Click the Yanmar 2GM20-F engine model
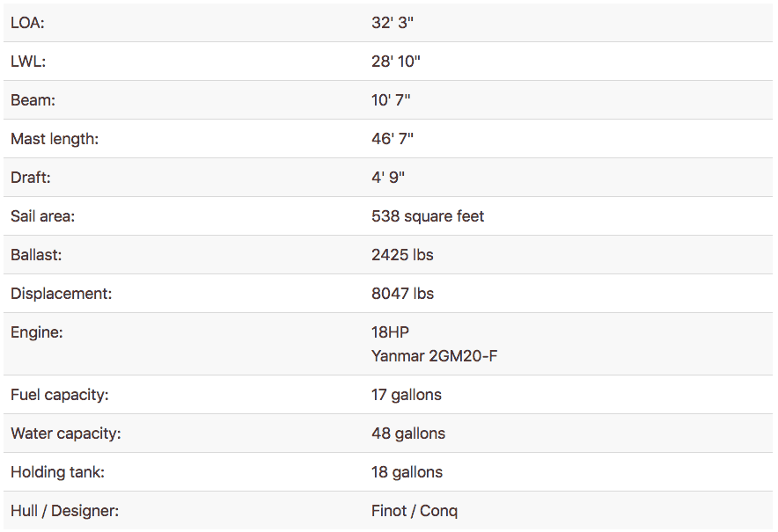Viewport: 778px width, 532px height. [434, 356]
